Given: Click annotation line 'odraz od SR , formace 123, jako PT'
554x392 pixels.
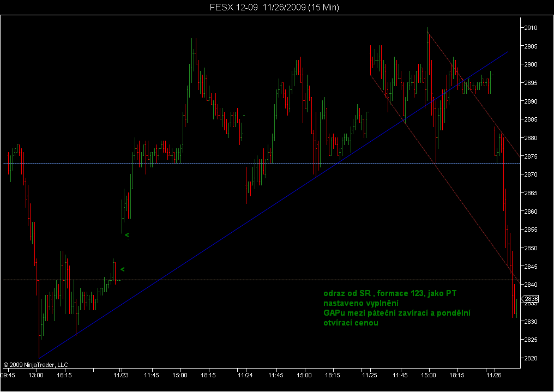Looking at the screenshot, I should click(390, 293).
